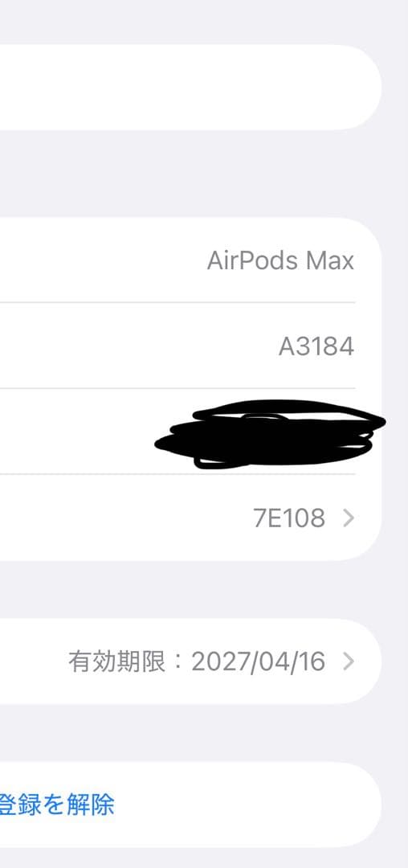The image size is (408, 868).
Task: Tap the empty space left of 有効期限
Action: click(33, 661)
